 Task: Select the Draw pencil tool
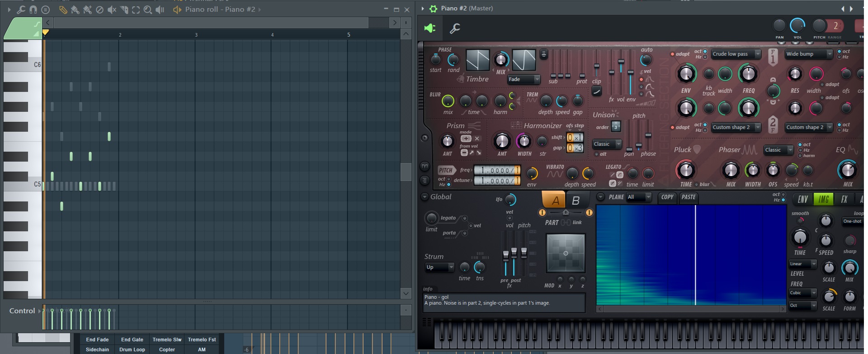pyautogui.click(x=63, y=10)
